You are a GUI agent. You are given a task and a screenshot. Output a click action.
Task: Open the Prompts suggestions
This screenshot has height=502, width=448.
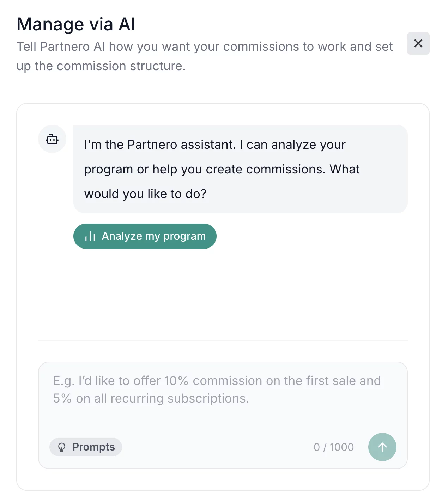[86, 447]
